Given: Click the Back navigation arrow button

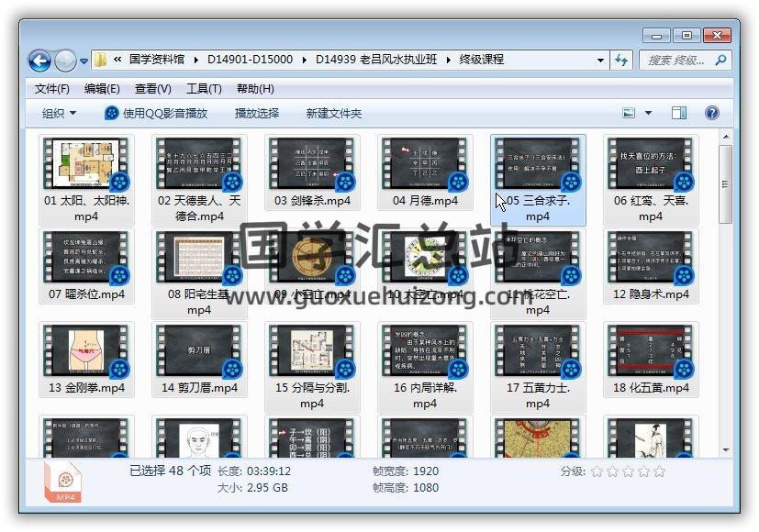Looking at the screenshot, I should [x=39, y=61].
